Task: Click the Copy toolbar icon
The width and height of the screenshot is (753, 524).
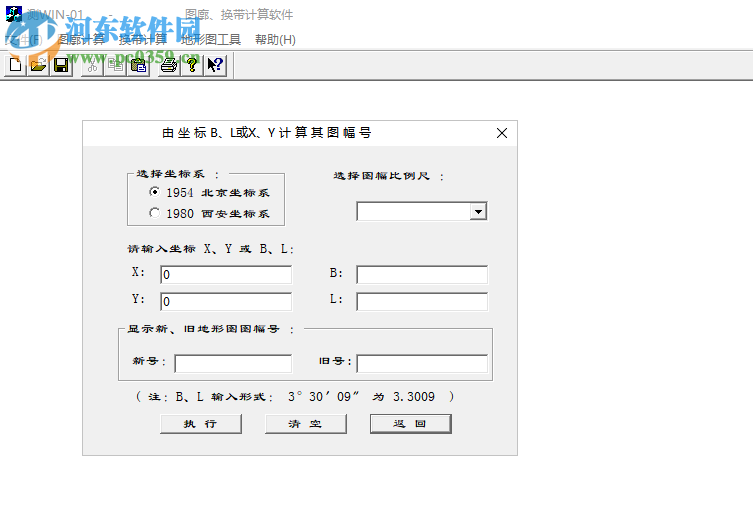Action: click(116, 65)
